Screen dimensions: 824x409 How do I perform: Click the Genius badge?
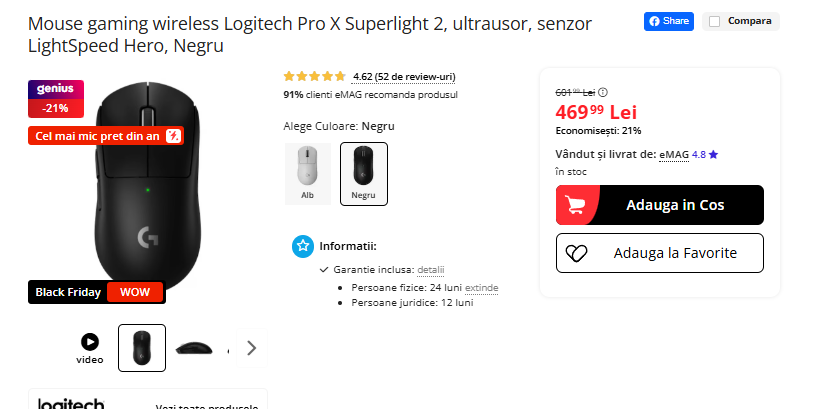[56, 90]
